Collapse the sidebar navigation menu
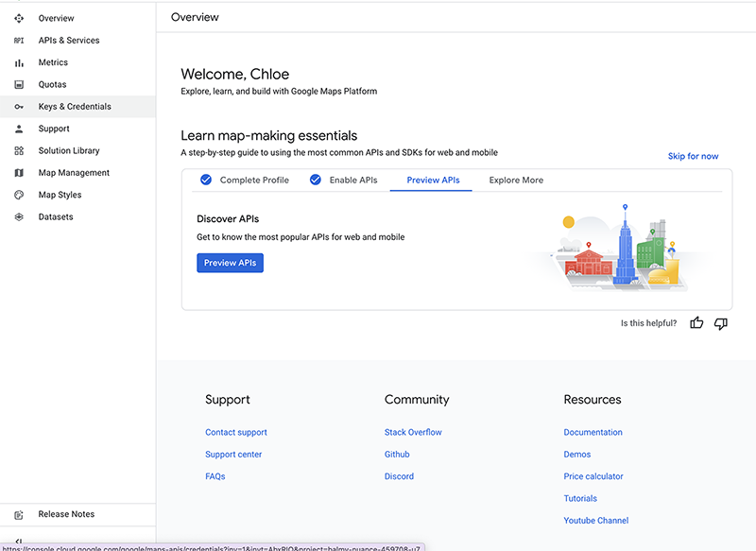The image size is (756, 551). [x=19, y=542]
